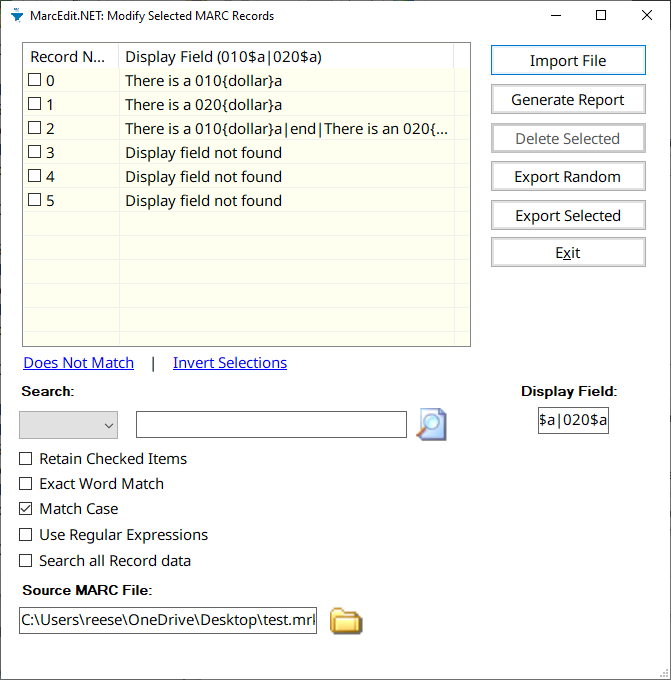671x680 pixels.
Task: Click into the search text box
Action: pos(272,425)
